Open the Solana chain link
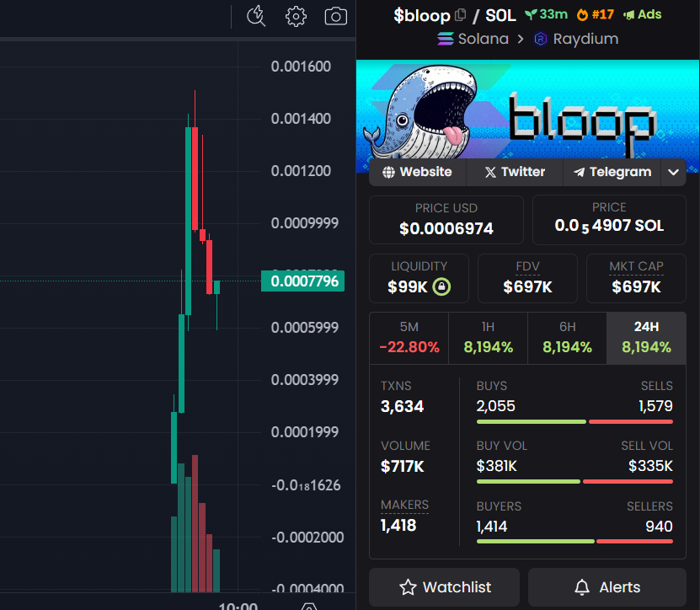 [483, 39]
